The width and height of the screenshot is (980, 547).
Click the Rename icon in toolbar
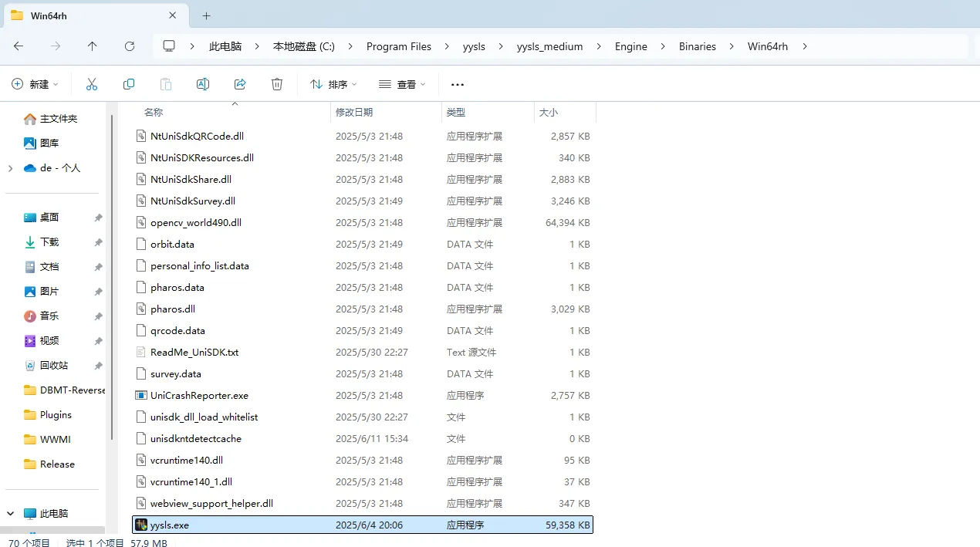[203, 84]
